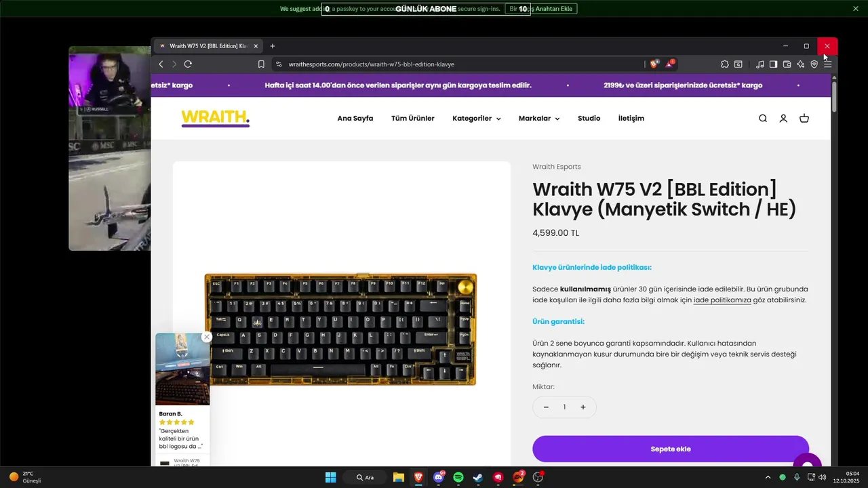This screenshot has width=868, height=488.
Task: Click the Anahtarı Ekle passkey button
Action: 540,9
